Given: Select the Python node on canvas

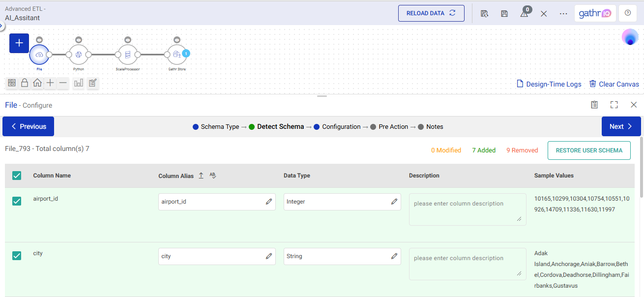Looking at the screenshot, I should click(x=79, y=55).
